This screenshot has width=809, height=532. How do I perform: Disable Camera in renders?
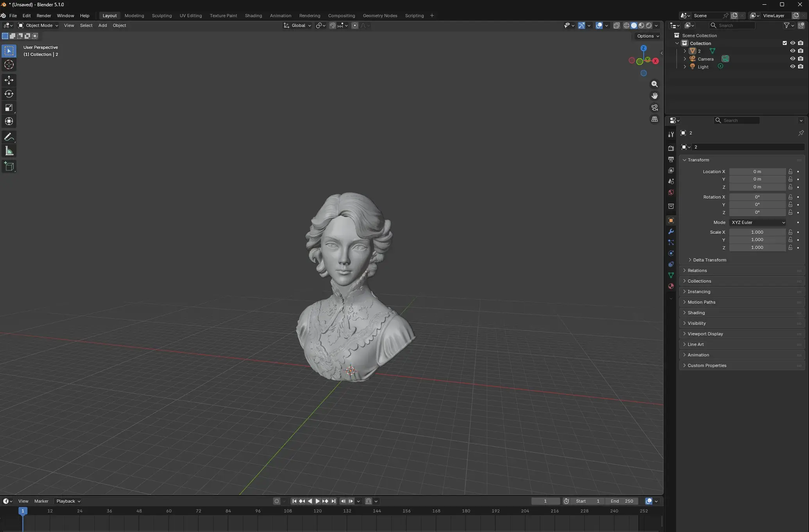pos(801,59)
